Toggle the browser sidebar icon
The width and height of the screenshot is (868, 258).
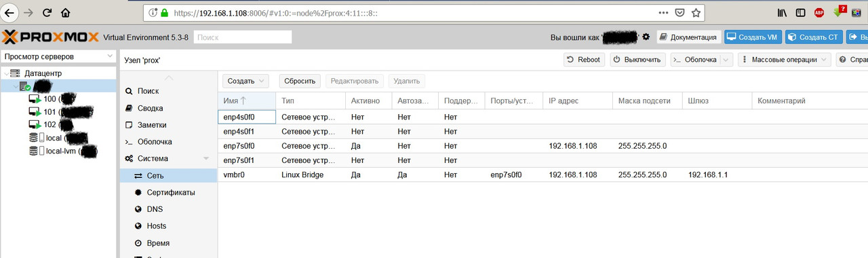tap(801, 12)
